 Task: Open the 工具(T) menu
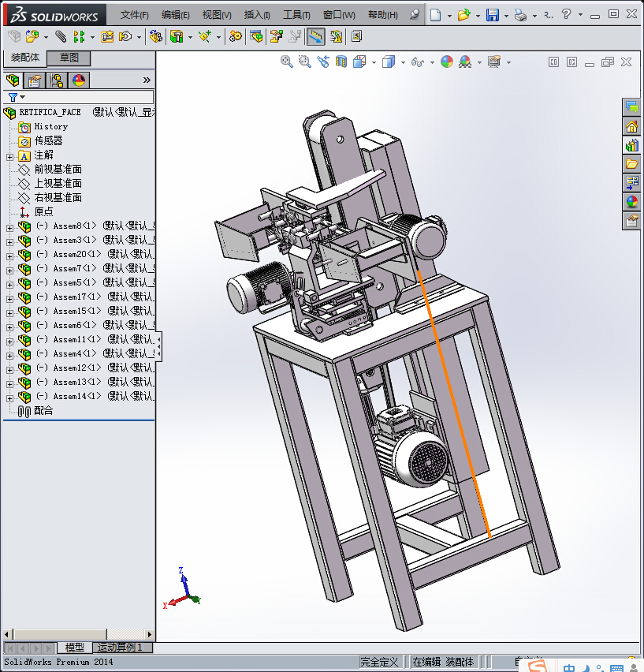click(296, 15)
